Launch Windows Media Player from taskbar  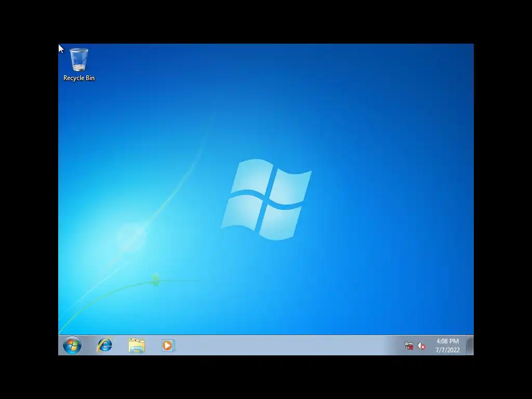(168, 345)
